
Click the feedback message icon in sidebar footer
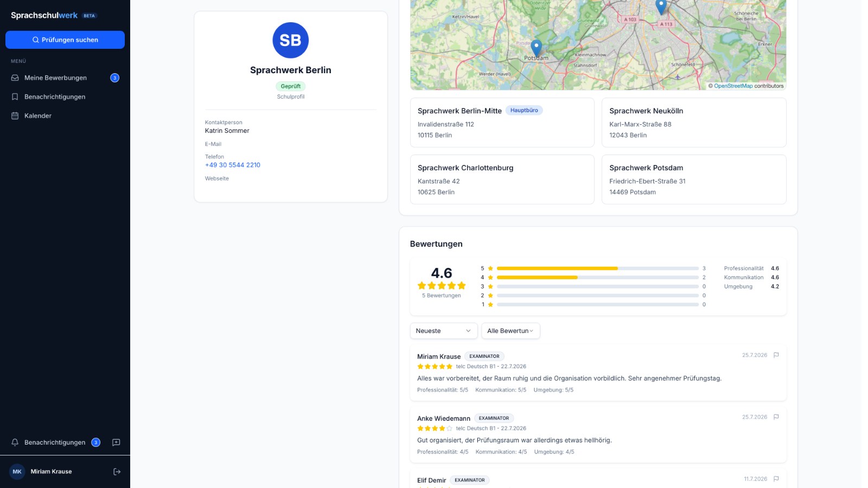coord(116,442)
